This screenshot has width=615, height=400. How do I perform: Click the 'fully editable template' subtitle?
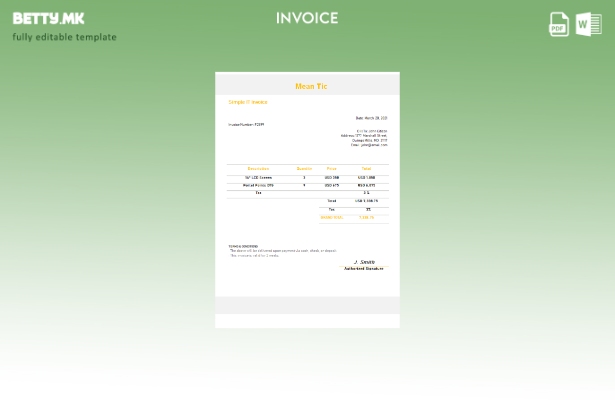tap(64, 37)
